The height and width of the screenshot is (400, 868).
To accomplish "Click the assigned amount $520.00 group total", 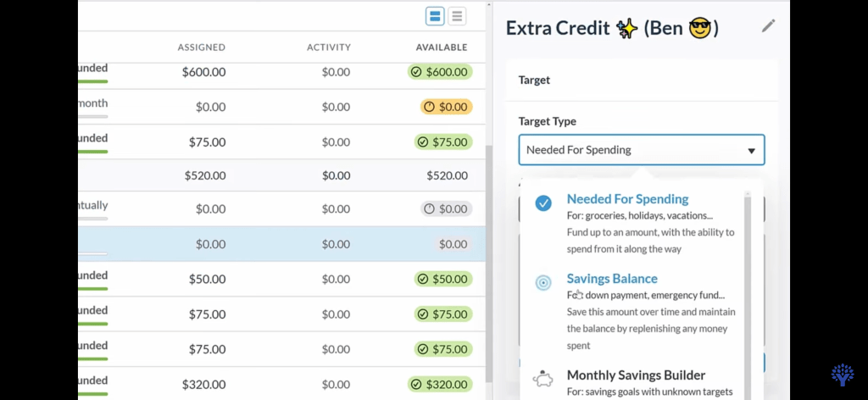I will (205, 176).
